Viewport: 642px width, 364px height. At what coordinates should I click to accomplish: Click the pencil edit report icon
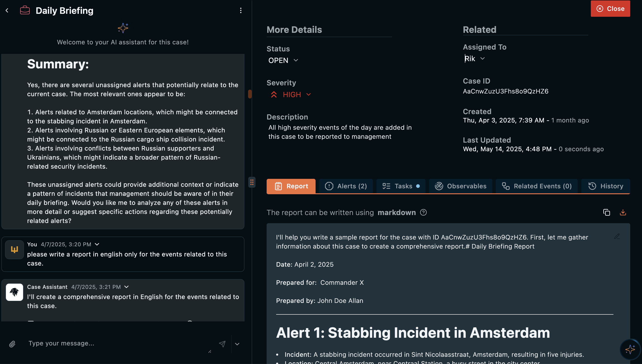pos(617,237)
